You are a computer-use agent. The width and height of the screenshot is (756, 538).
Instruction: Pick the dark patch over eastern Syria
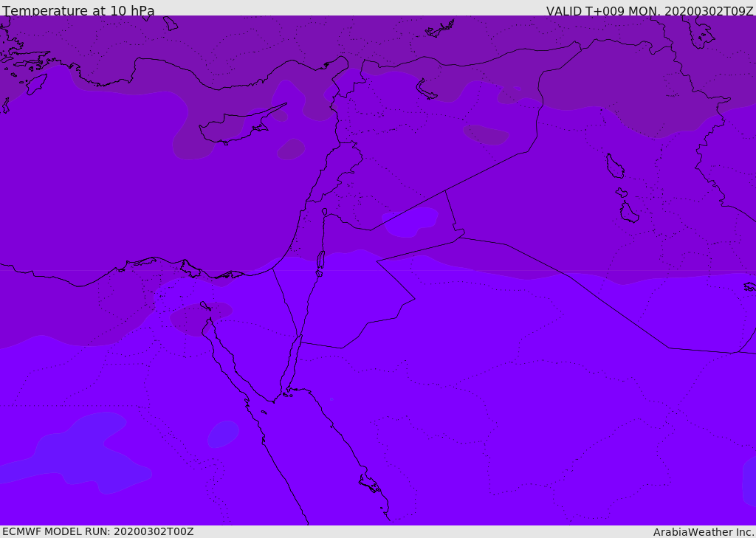(486, 134)
